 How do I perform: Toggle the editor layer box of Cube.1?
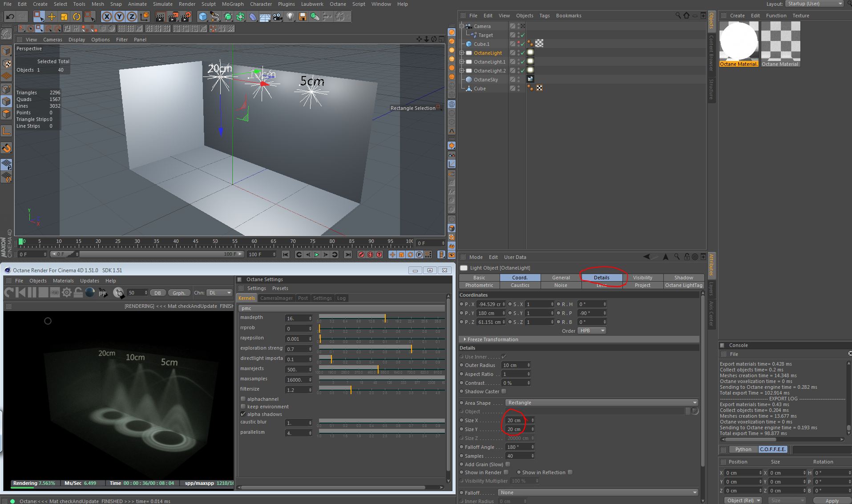point(513,44)
